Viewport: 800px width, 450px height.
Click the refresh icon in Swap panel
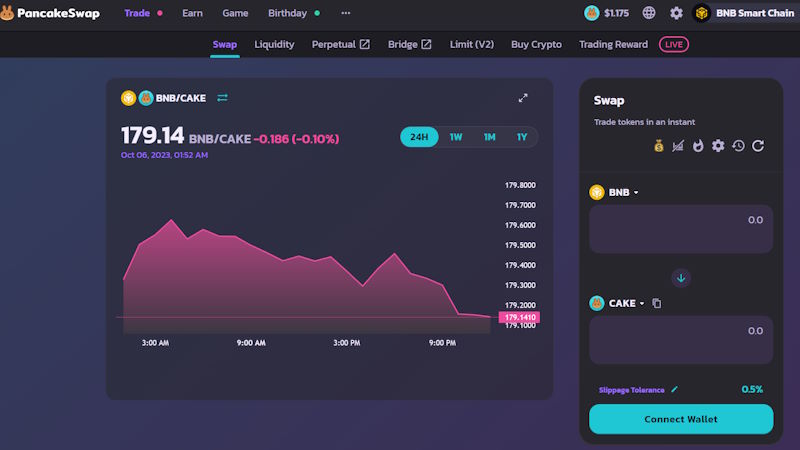coord(758,146)
